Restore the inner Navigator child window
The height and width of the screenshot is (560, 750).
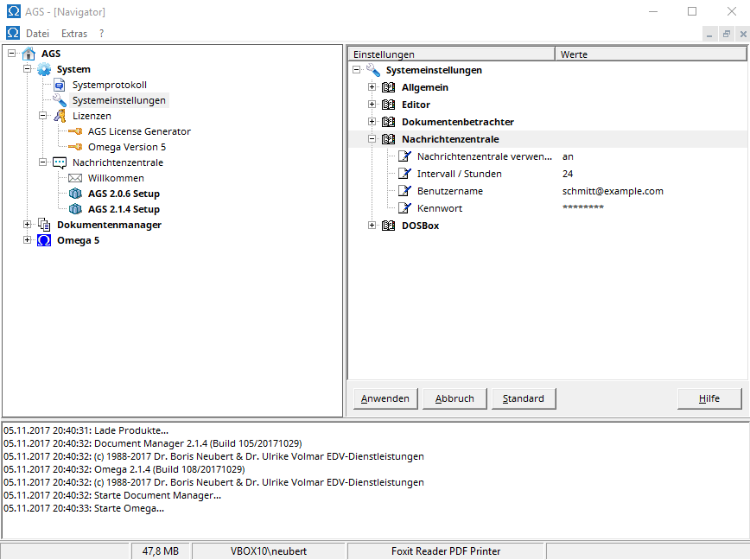(x=726, y=34)
